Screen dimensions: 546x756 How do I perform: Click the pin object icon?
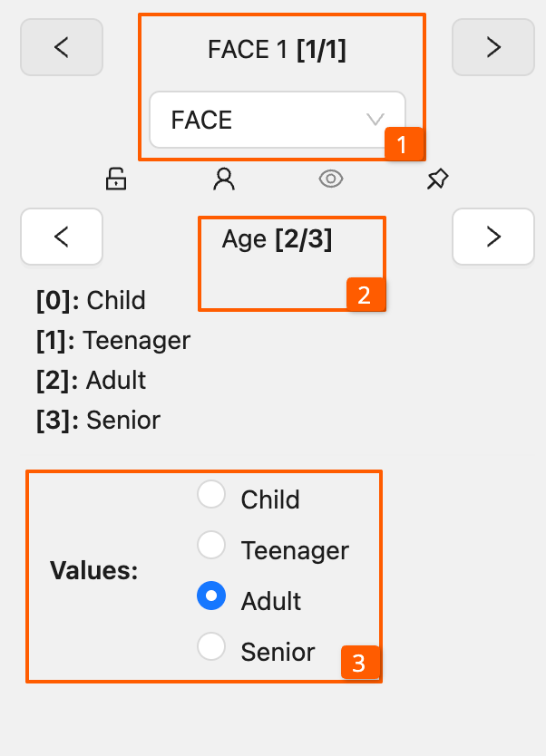click(437, 179)
